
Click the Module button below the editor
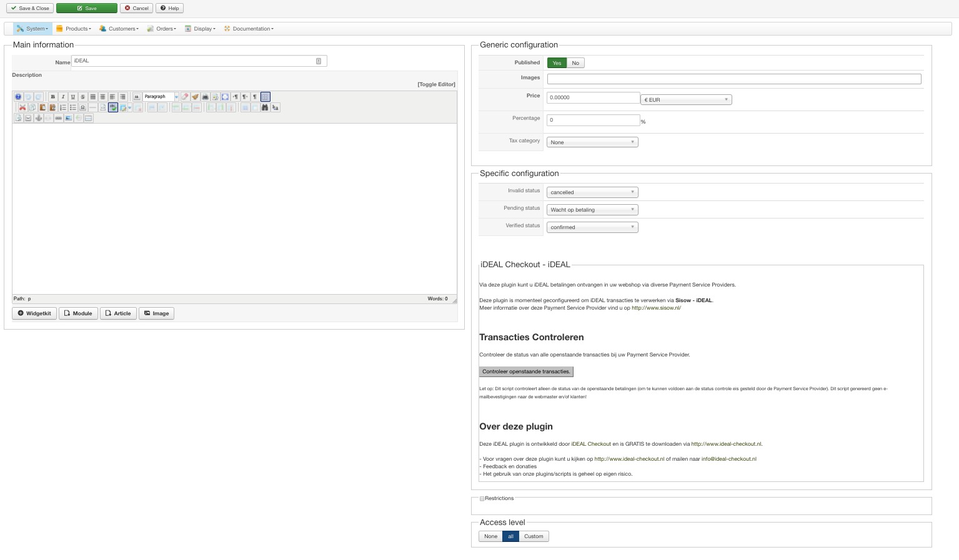click(78, 313)
